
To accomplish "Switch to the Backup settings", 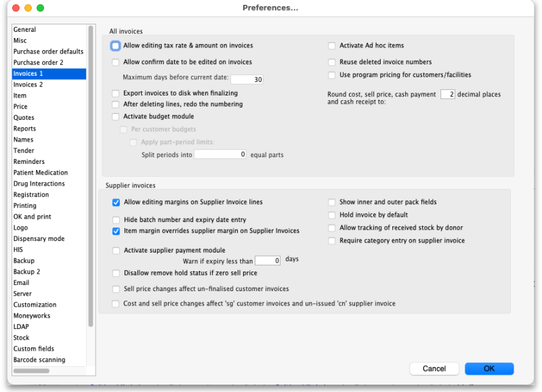I will pos(27,260).
